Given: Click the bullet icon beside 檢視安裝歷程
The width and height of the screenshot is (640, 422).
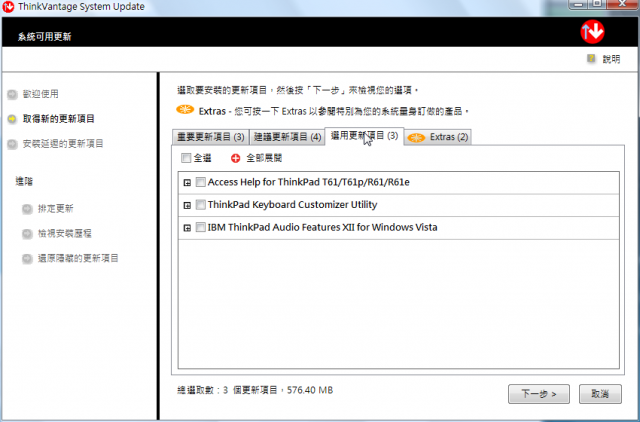Looking at the screenshot, I should point(27,234).
